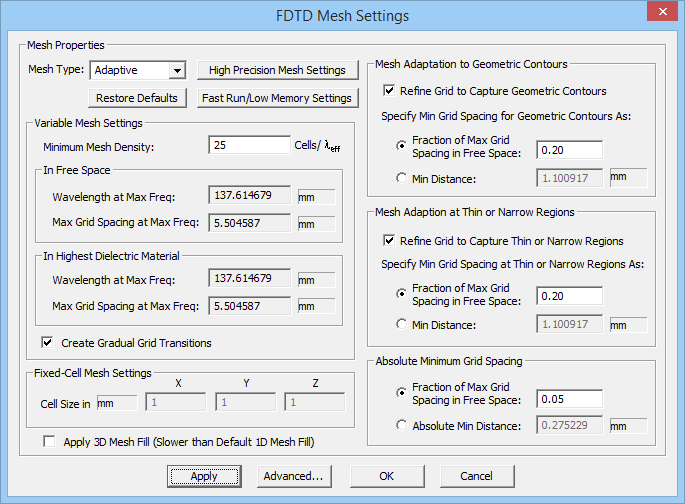Select Min Distance radio for Thin Regions
This screenshot has height=504, width=685.
pos(402,324)
